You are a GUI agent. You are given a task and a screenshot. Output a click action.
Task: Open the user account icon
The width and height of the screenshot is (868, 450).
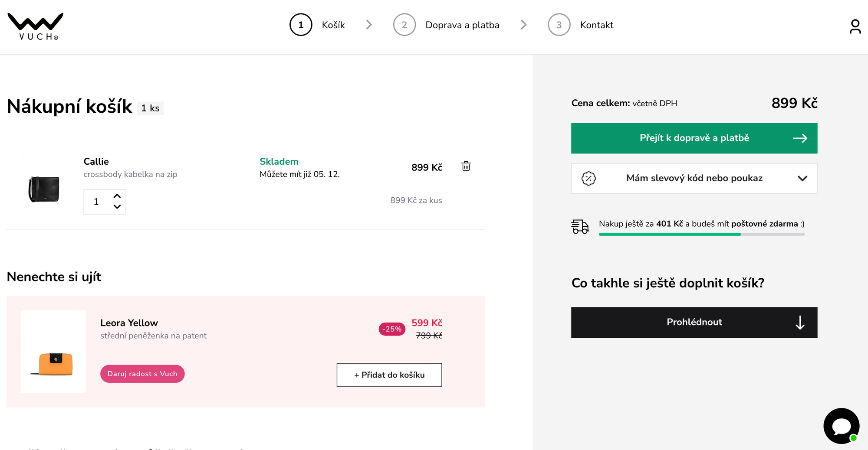(x=855, y=26)
